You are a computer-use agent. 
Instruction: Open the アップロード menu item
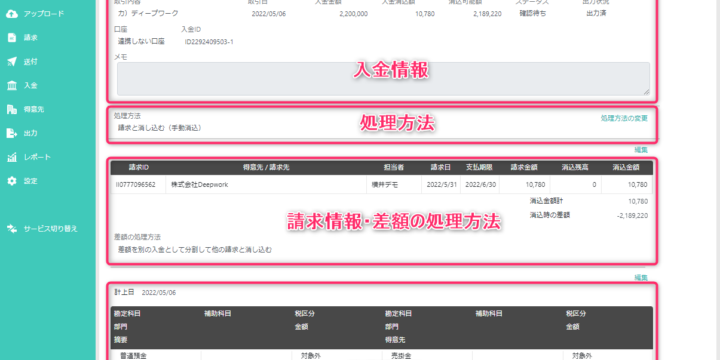pos(44,14)
